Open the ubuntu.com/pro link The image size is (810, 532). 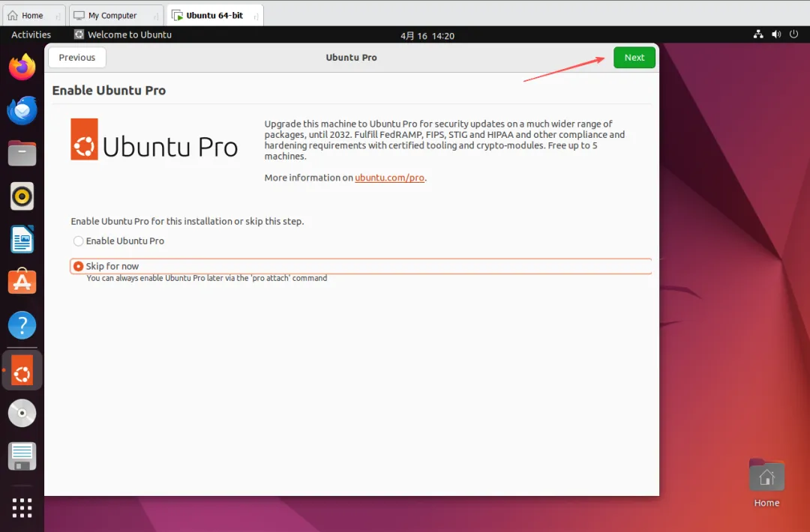[389, 178]
